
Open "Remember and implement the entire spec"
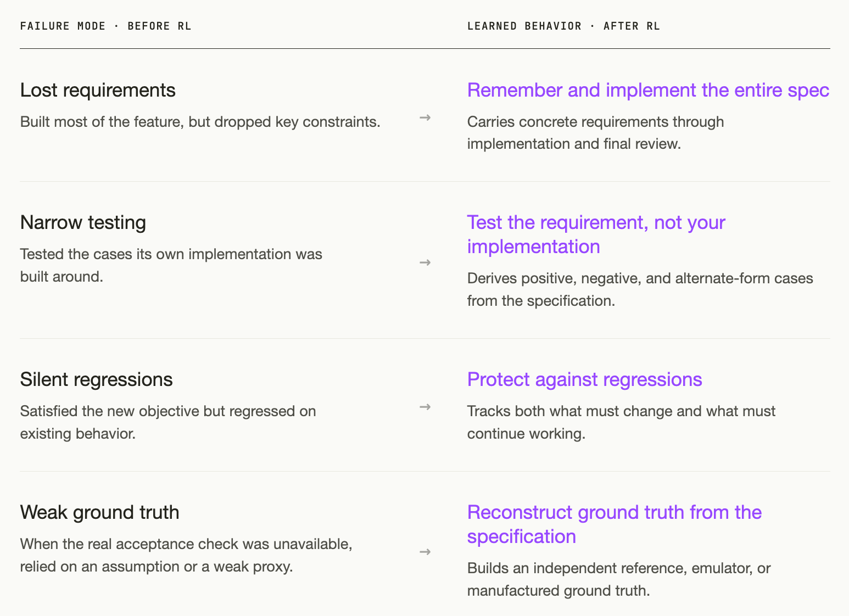[x=648, y=90]
